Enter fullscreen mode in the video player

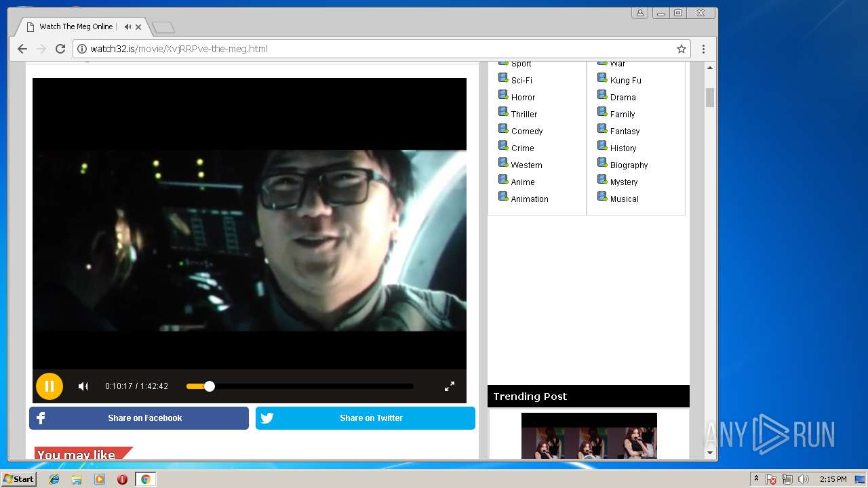point(449,386)
